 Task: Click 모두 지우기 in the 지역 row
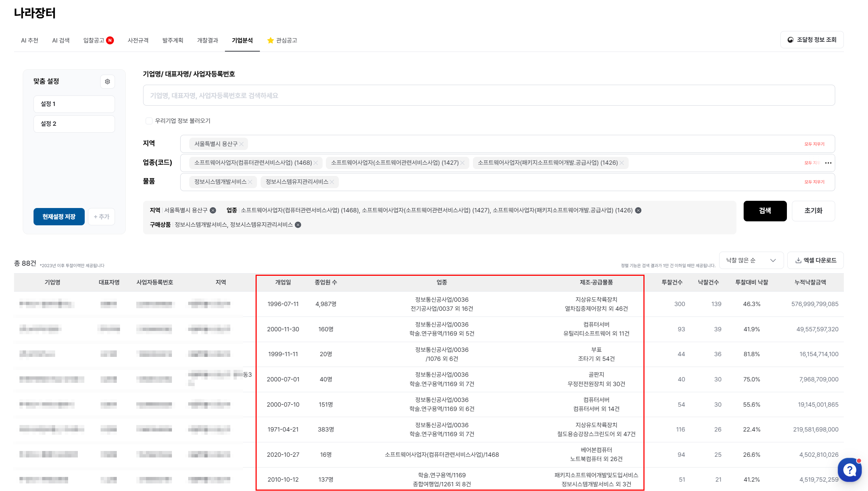click(x=814, y=144)
